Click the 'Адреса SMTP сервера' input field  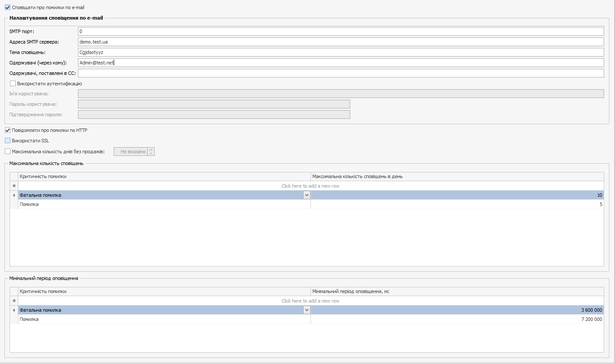pyautogui.click(x=341, y=42)
